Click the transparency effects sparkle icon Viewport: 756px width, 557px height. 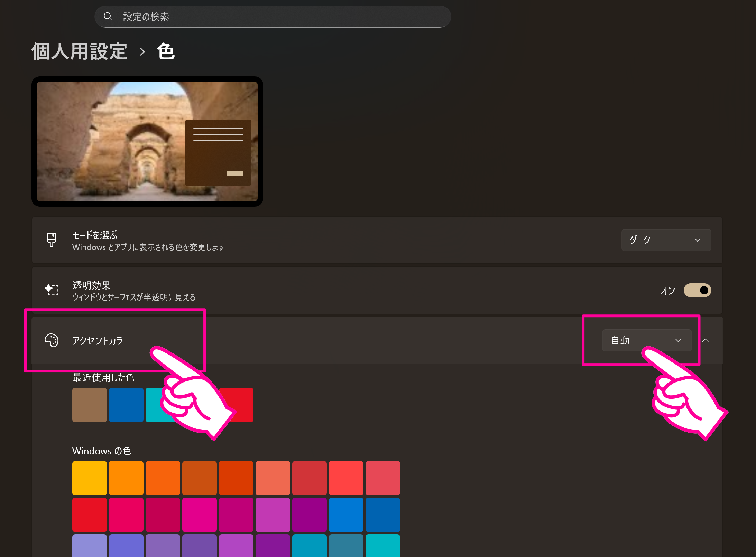tap(52, 290)
